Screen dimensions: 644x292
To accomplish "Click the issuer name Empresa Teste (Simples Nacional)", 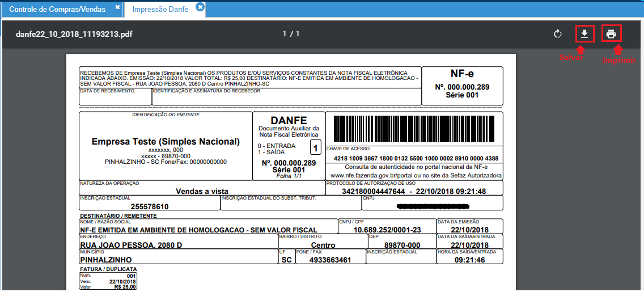I will 166,142.
